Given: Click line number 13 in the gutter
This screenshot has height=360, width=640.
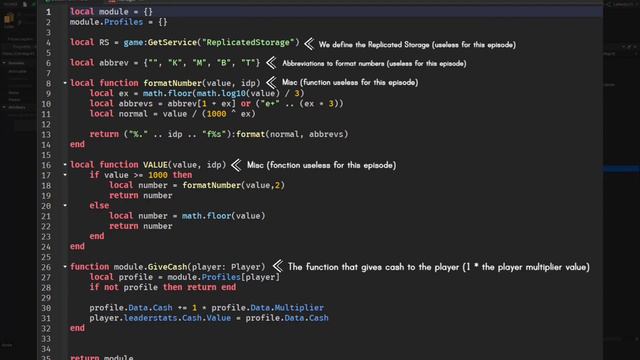Looking at the screenshot, I should point(46,134).
